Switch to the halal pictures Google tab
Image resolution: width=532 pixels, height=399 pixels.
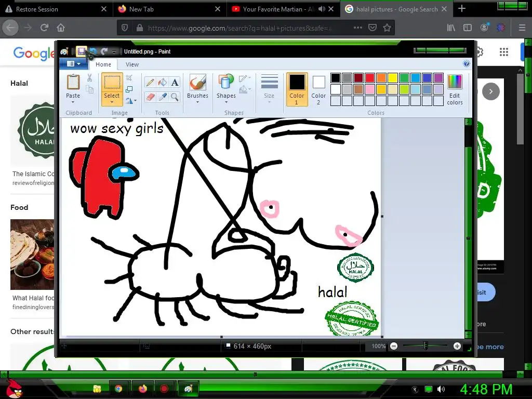tap(396, 9)
